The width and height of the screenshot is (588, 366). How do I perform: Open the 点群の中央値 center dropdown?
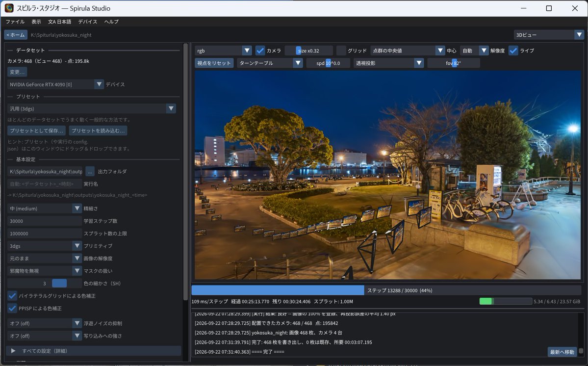pos(408,51)
